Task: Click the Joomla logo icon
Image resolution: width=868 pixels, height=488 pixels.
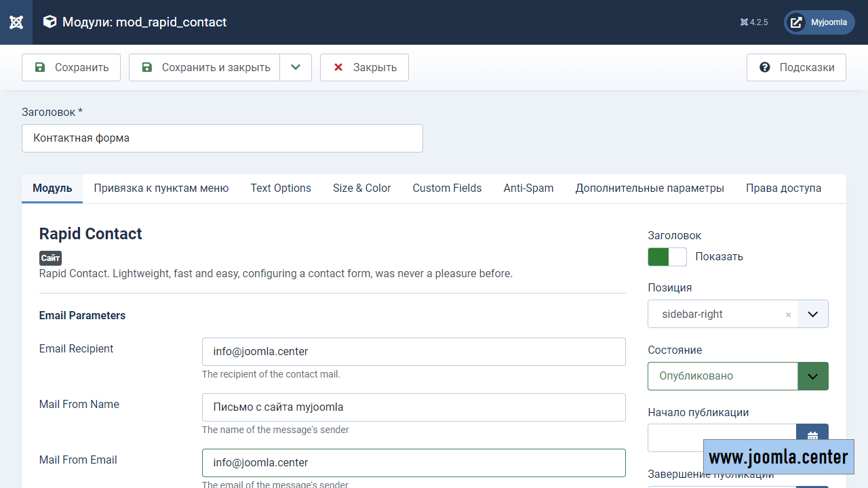Action: click(16, 22)
